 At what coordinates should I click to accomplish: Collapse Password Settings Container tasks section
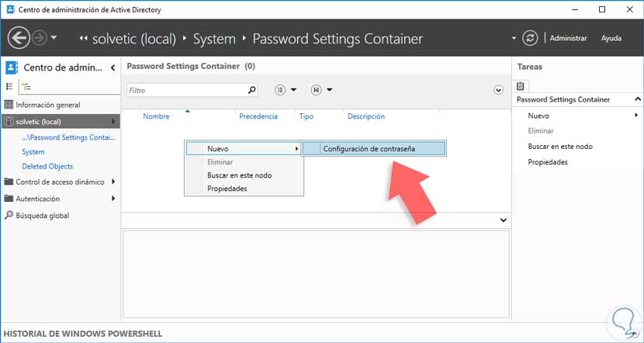click(637, 99)
